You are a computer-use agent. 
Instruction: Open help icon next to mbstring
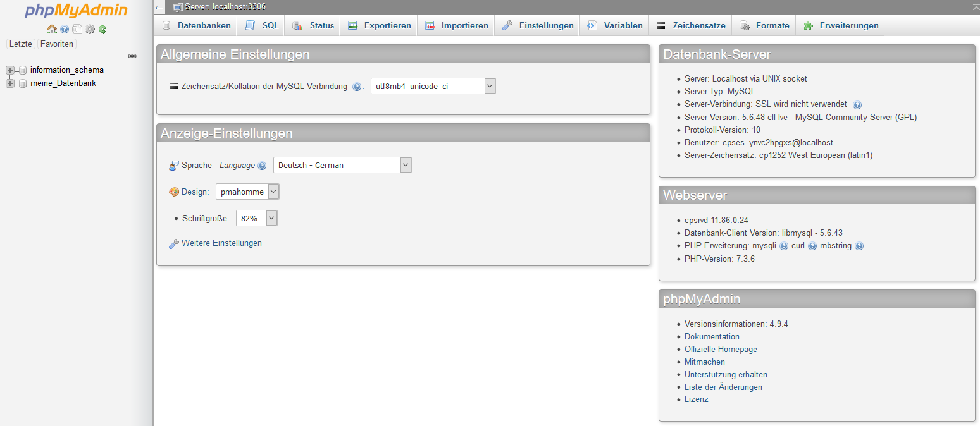point(859,246)
